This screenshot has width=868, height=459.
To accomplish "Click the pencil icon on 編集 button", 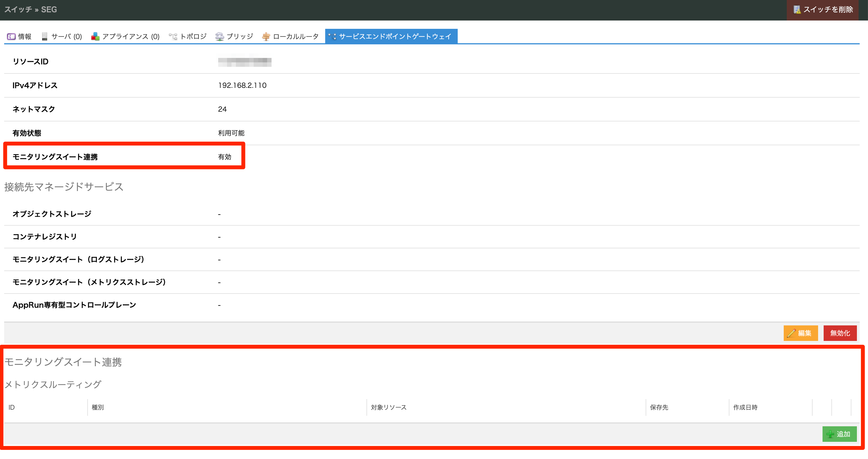I will point(791,333).
